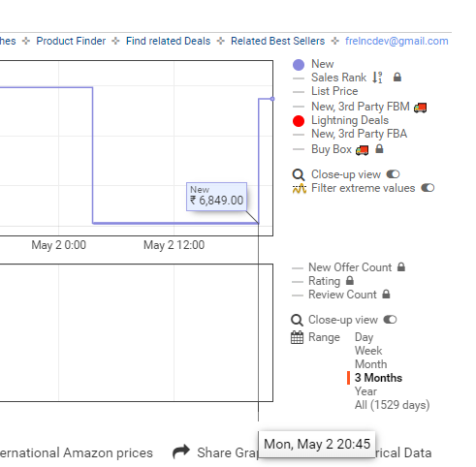Click the truck icon next to Buy Box

tap(362, 150)
